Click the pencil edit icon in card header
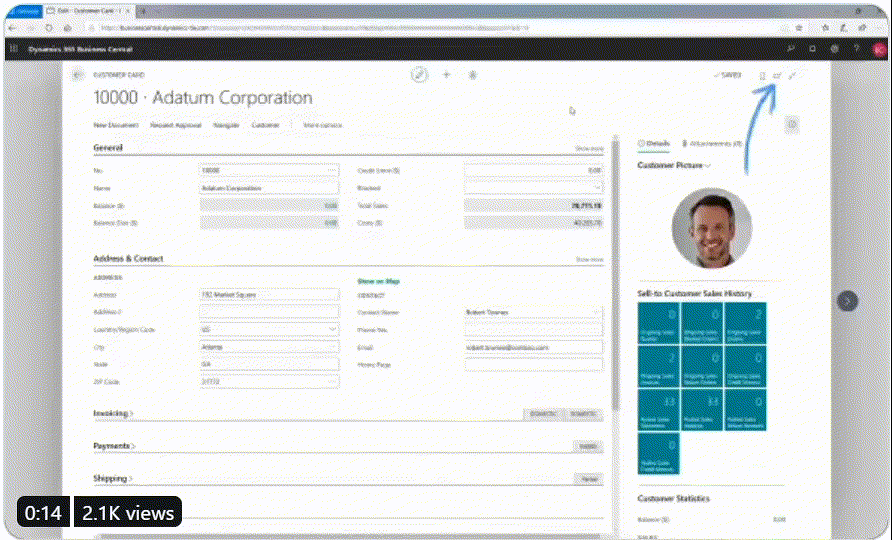The height and width of the screenshot is (540, 892). pos(419,75)
